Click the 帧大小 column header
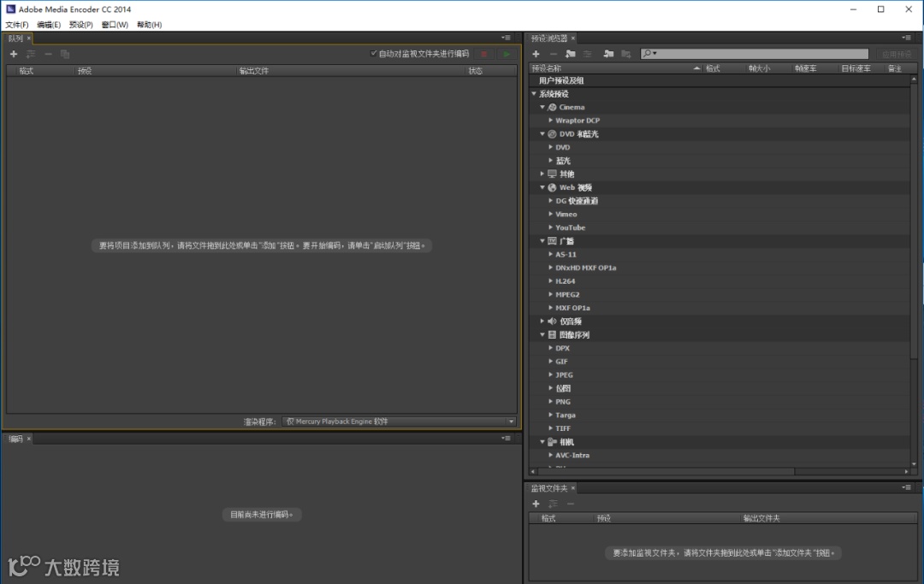Viewport: 924px width, 584px height. coord(759,68)
